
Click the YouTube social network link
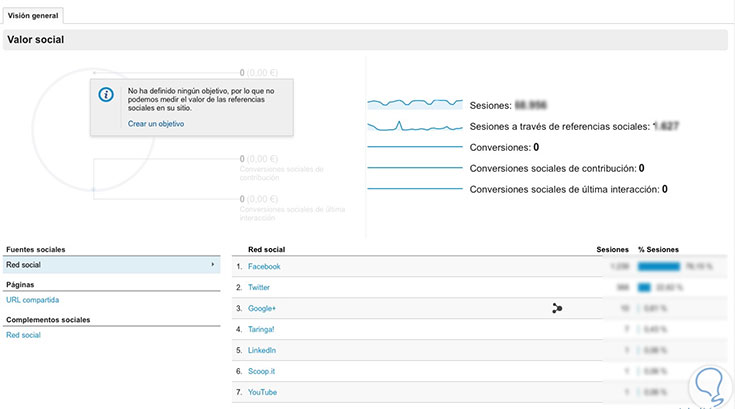[263, 392]
